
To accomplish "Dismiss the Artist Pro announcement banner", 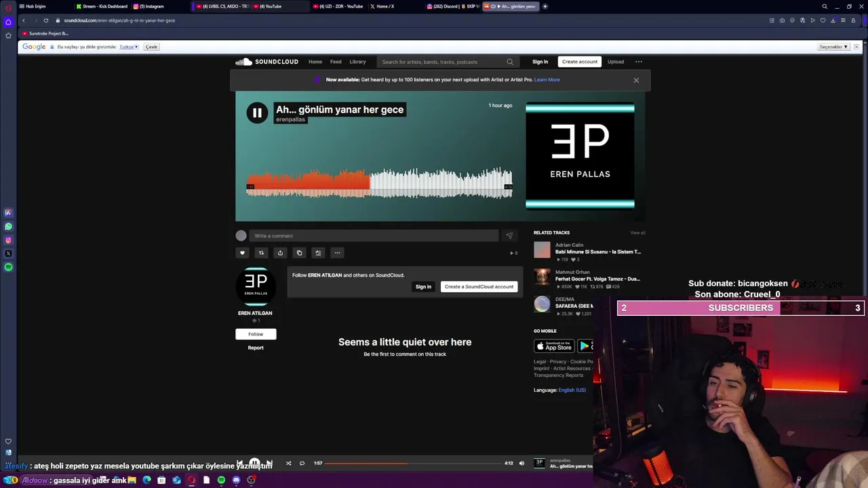I will pyautogui.click(x=636, y=80).
